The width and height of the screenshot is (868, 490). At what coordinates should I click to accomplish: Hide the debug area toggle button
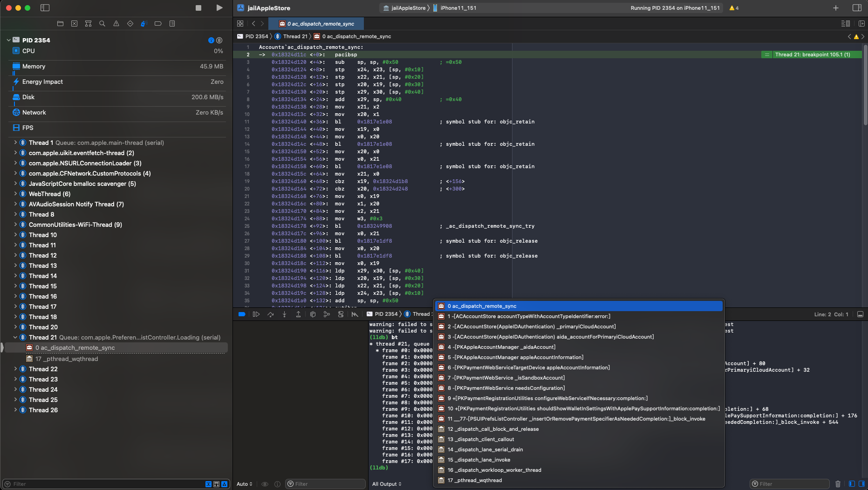[x=860, y=314]
